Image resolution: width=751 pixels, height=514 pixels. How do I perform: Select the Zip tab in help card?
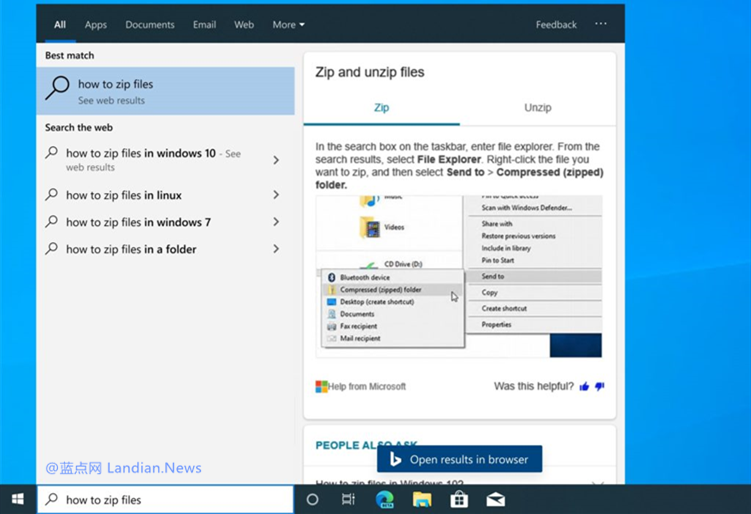point(382,108)
